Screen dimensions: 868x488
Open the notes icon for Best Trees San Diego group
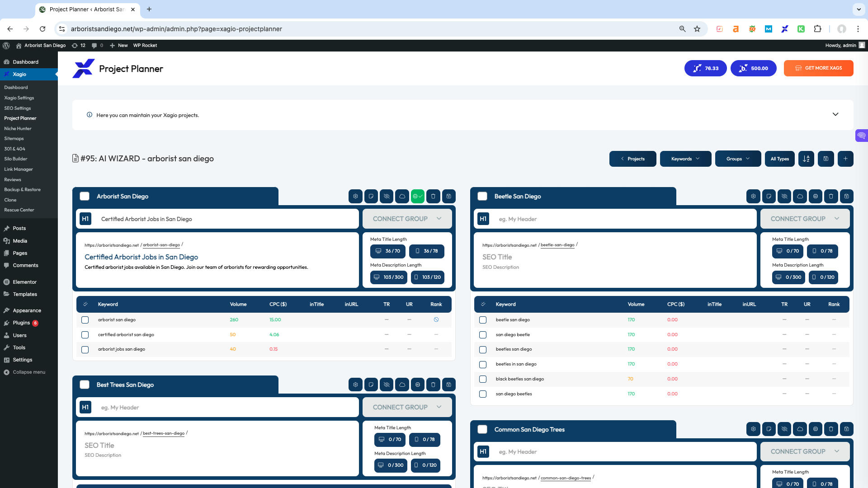(x=371, y=385)
